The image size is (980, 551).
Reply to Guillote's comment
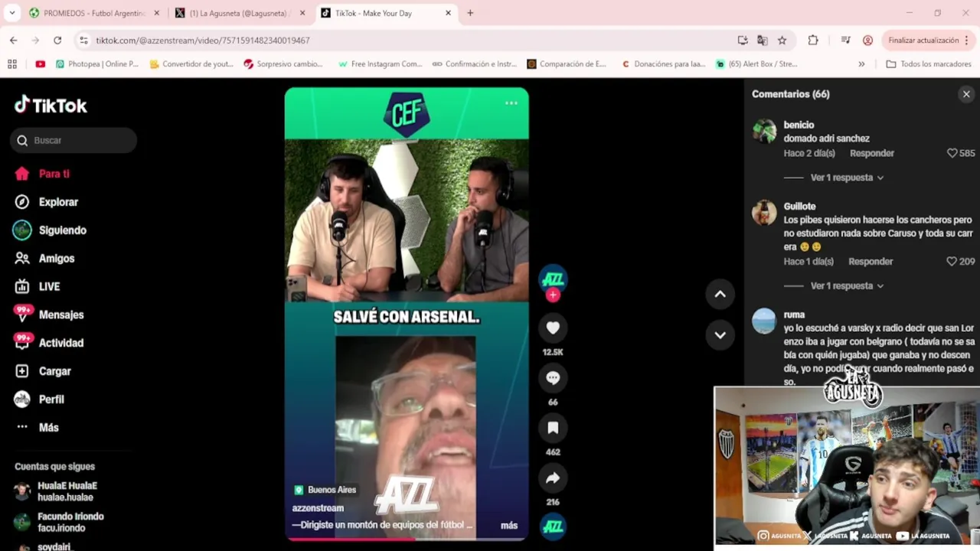click(x=871, y=261)
